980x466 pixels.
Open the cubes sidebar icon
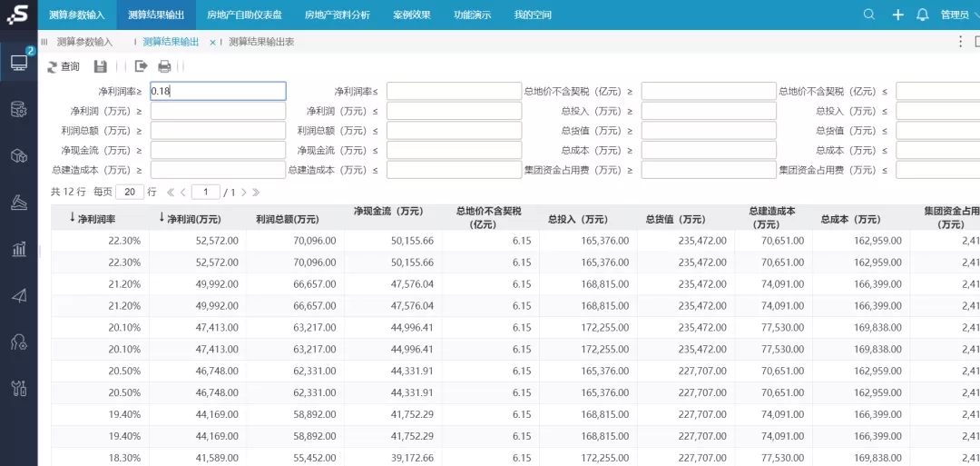(x=19, y=155)
